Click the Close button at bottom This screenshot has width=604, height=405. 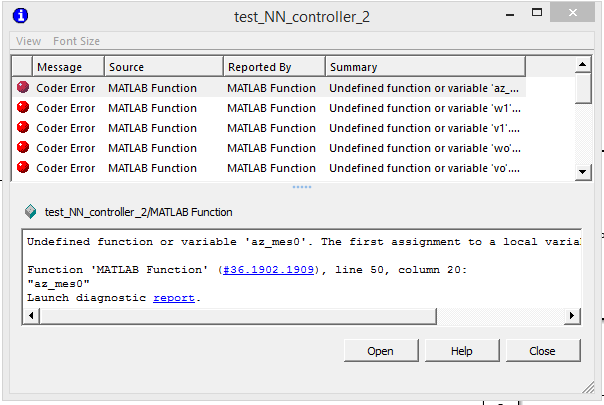pyautogui.click(x=542, y=351)
